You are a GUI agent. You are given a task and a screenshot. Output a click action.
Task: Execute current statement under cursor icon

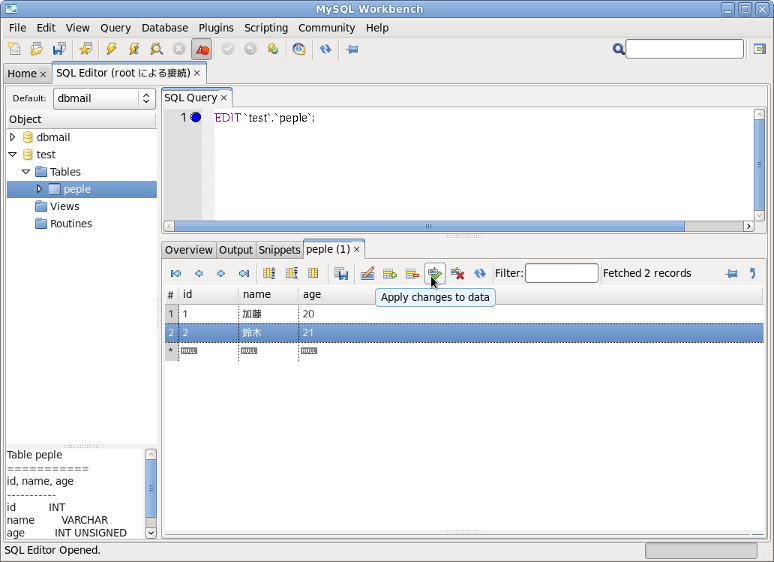(134, 49)
